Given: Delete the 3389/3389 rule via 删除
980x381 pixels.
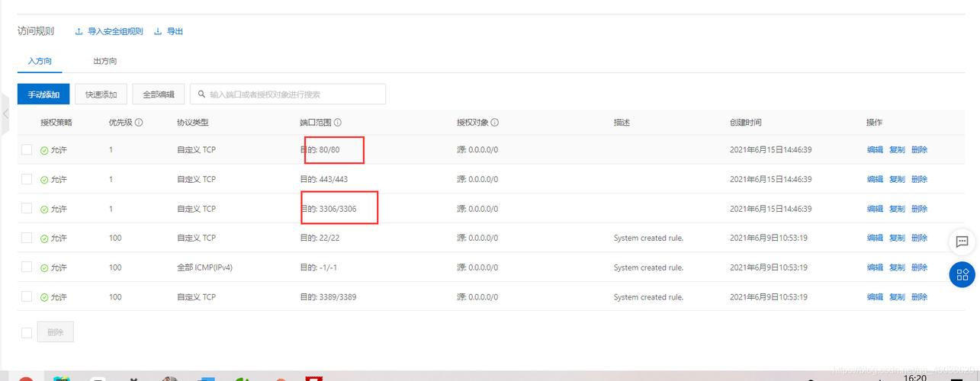Looking at the screenshot, I should tap(919, 297).
